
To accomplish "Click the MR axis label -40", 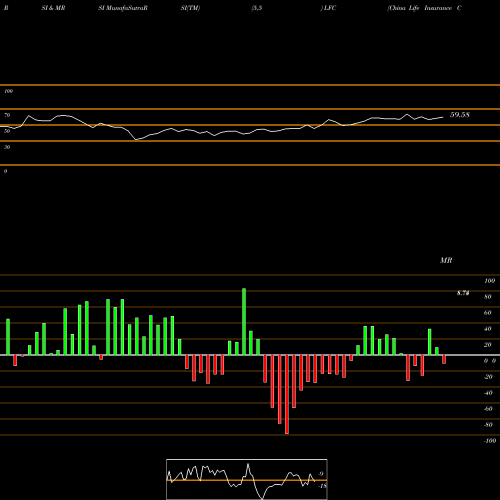I will point(488,393).
